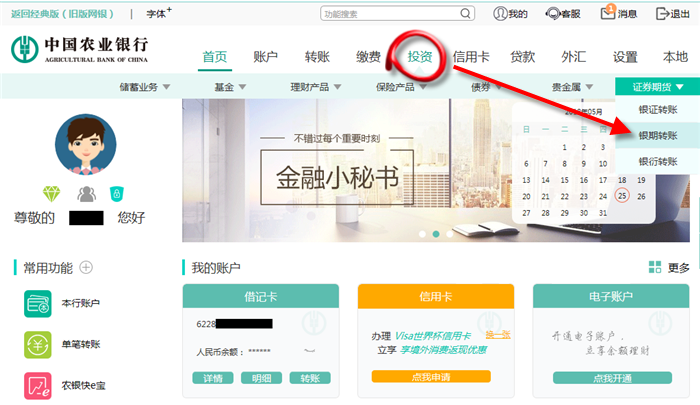
Task: Expand the 基金 dropdown
Action: coord(230,87)
